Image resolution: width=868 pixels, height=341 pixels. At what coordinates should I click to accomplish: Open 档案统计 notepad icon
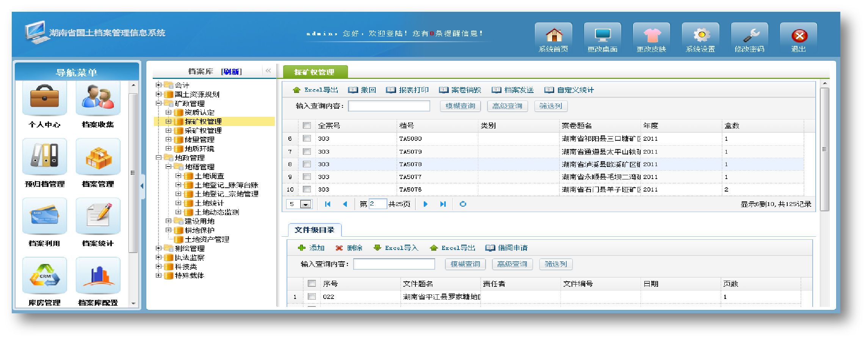click(x=98, y=216)
